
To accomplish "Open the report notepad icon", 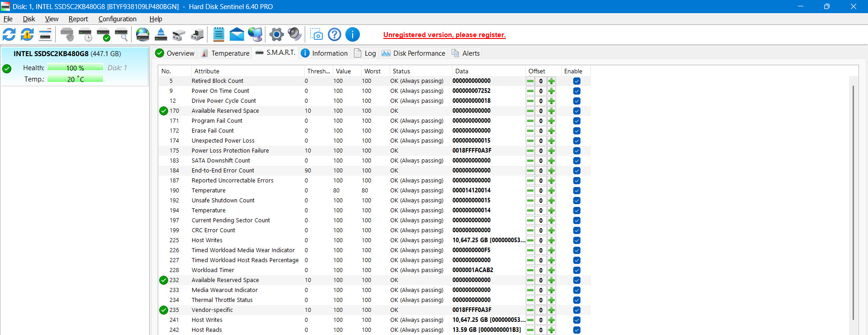I will (218, 34).
